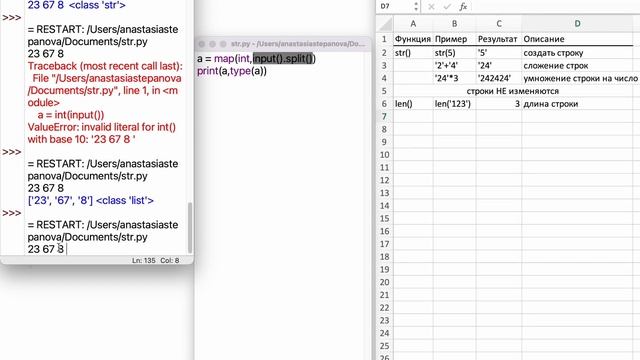Click the ValueError message in shell
The image size is (640, 360).
(102, 133)
